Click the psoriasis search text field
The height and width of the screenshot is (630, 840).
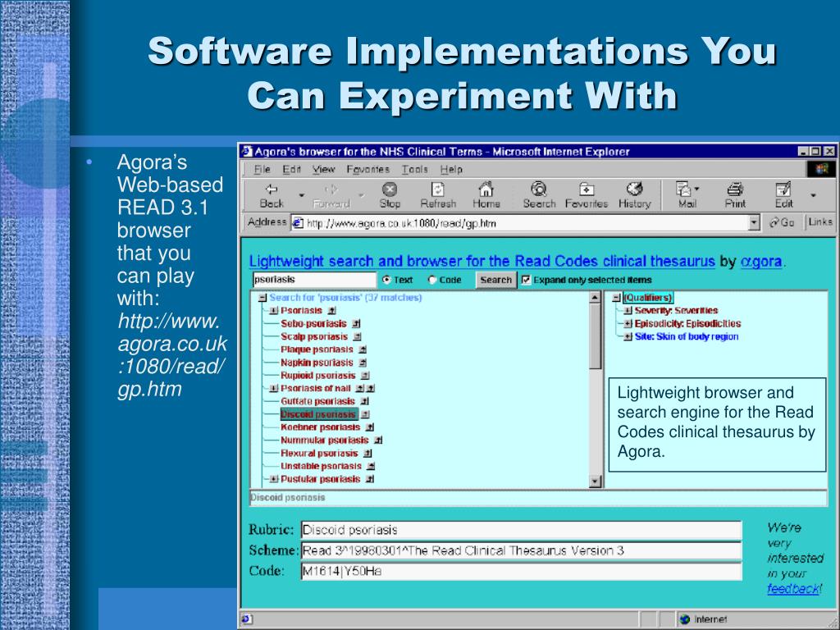point(313,280)
